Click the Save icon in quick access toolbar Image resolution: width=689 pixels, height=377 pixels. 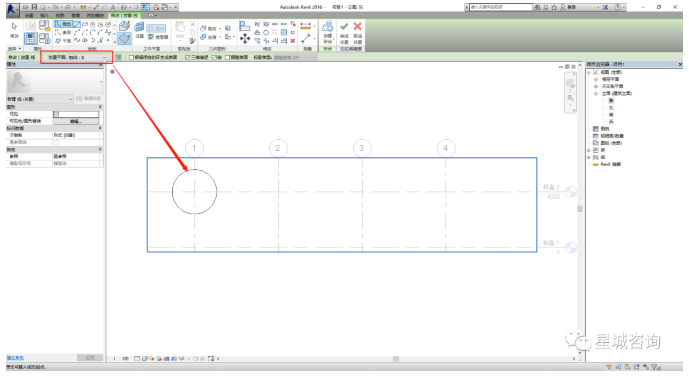[34, 7]
